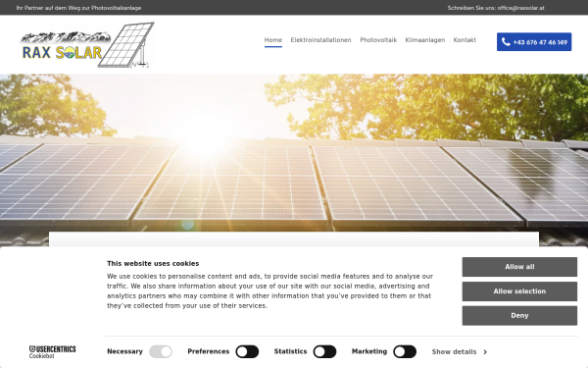Click the office@raxsolar.at email link
The height and width of the screenshot is (368, 588).
(x=520, y=8)
